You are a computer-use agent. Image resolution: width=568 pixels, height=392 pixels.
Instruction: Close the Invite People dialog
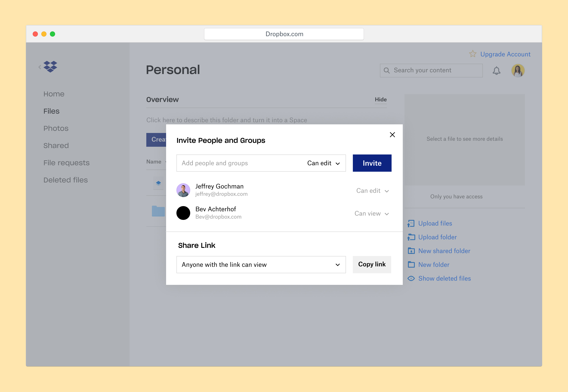[x=392, y=135]
